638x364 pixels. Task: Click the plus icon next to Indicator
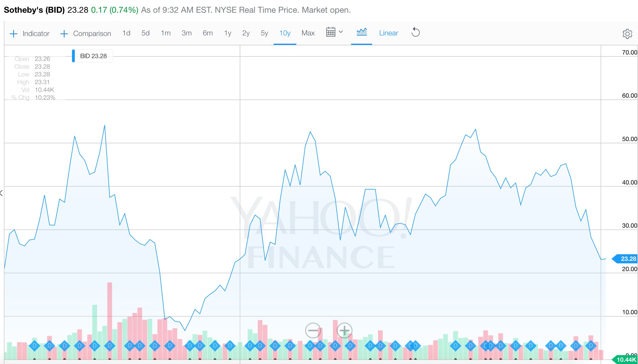[14, 34]
